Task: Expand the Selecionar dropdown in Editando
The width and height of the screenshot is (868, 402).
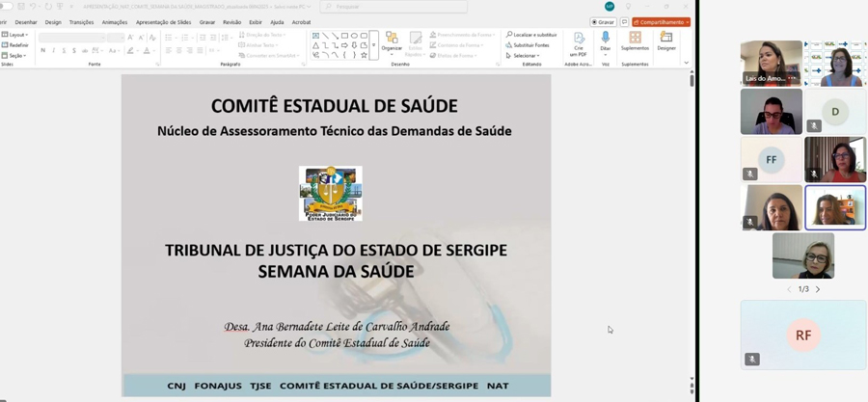Action: 524,56
